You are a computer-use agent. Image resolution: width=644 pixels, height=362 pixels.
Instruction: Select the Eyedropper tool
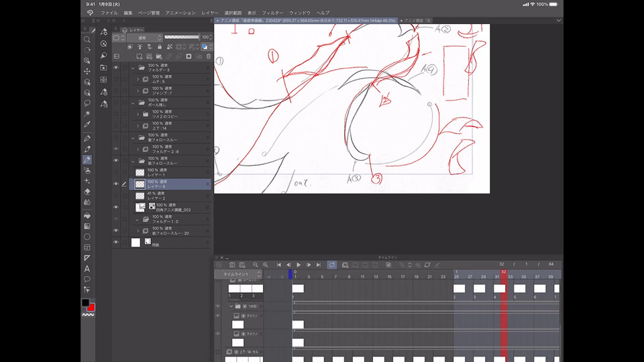(87, 125)
